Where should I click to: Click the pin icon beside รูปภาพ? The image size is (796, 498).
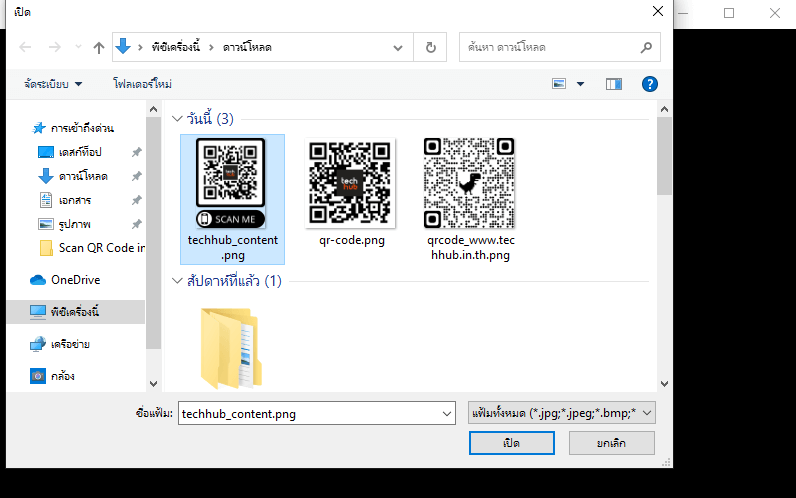137,224
